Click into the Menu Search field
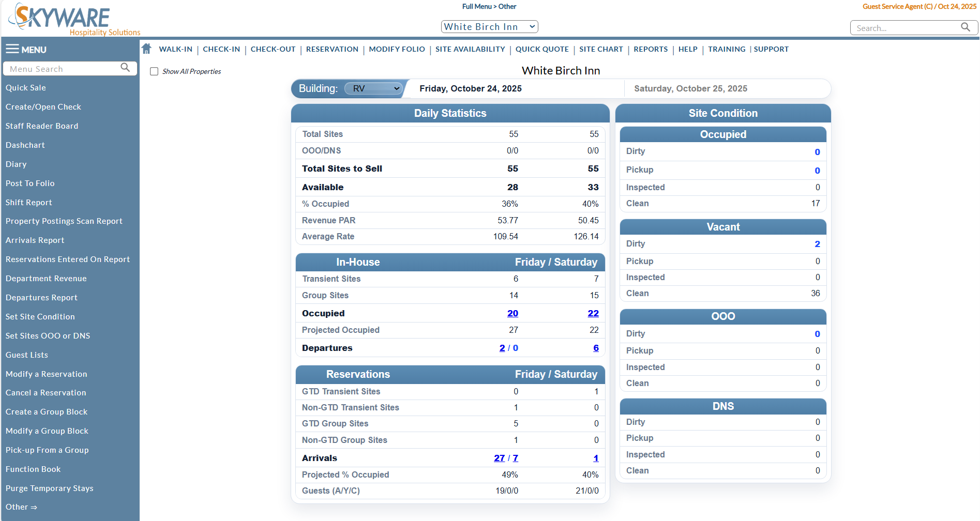Image resolution: width=980 pixels, height=521 pixels. click(62, 69)
